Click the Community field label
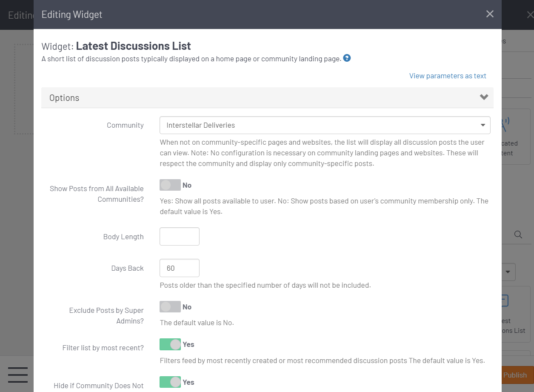Viewport: 534px width, 392px height. (125, 125)
